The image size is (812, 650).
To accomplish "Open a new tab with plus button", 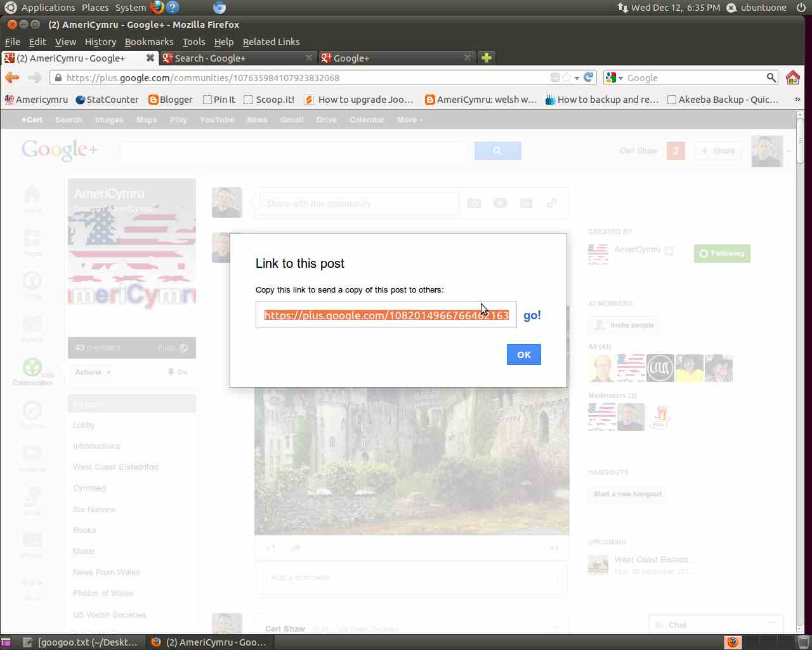I will click(x=487, y=58).
